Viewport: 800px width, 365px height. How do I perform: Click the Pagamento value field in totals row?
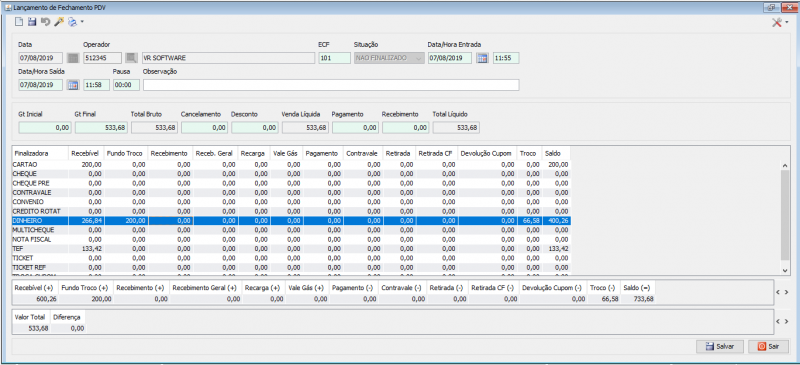[355, 128]
